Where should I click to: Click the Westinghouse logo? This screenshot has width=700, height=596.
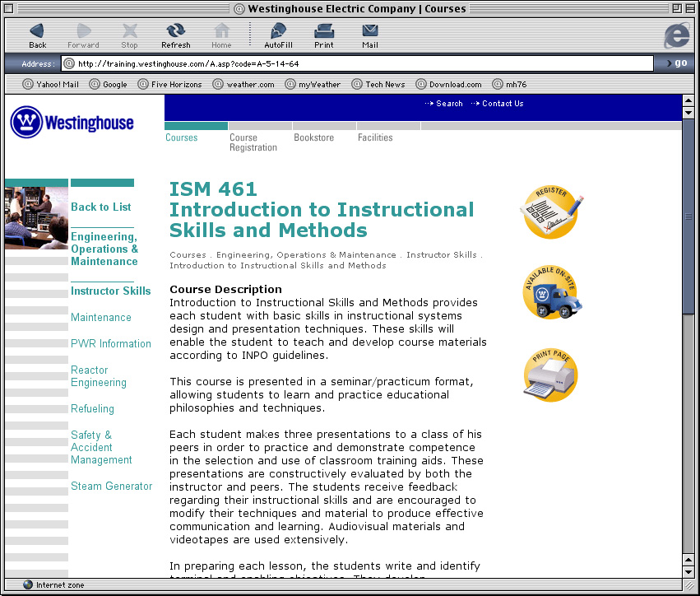[72, 123]
